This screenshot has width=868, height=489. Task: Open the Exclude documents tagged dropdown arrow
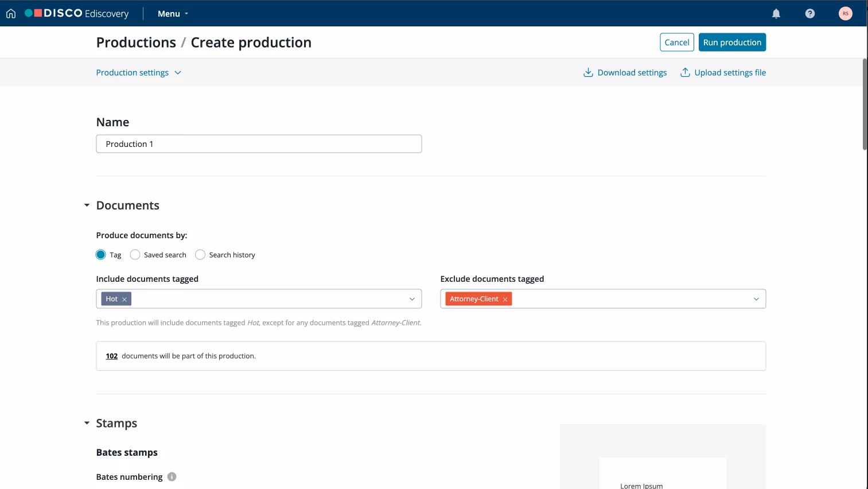pos(756,299)
